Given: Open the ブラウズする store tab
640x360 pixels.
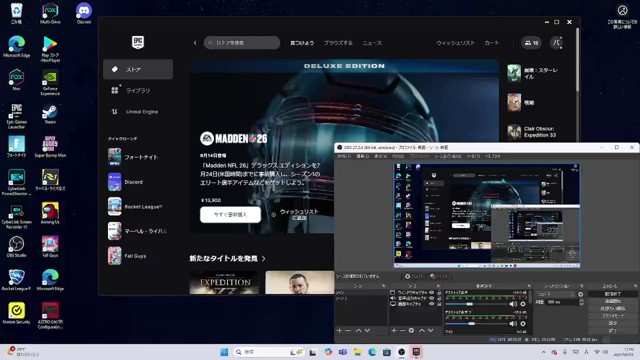Looking at the screenshot, I should click(x=338, y=43).
